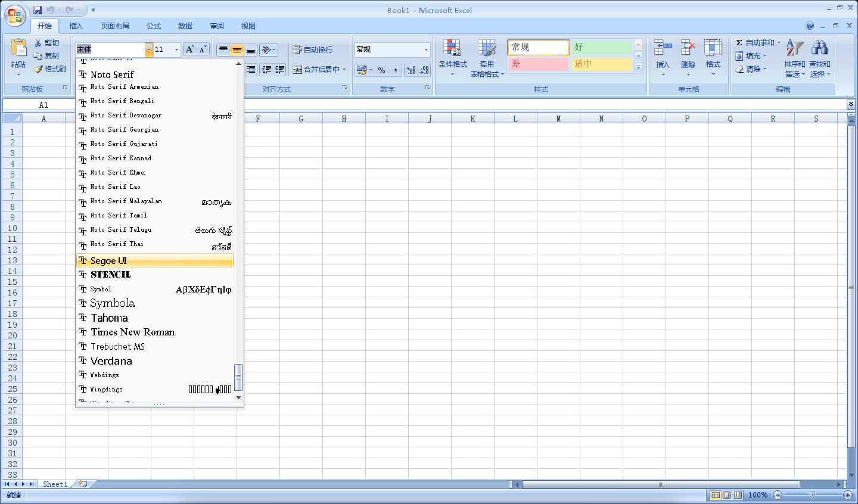
Task: Click inside the Name Box A1
Action: click(x=43, y=105)
